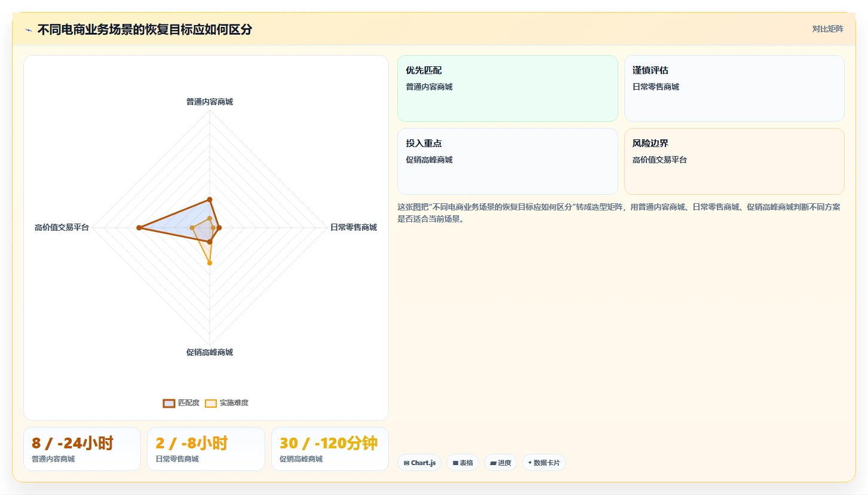Click the 促销高峰商城 radar axis label
This screenshot has height=495, width=868.
point(210,352)
